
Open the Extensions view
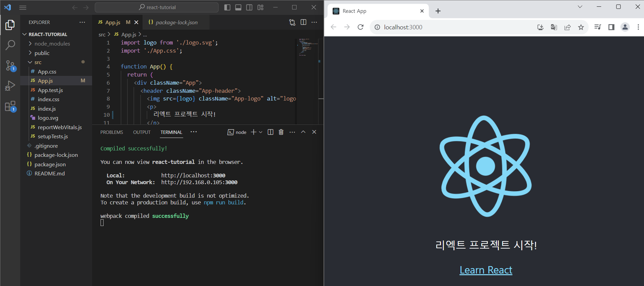(x=10, y=107)
